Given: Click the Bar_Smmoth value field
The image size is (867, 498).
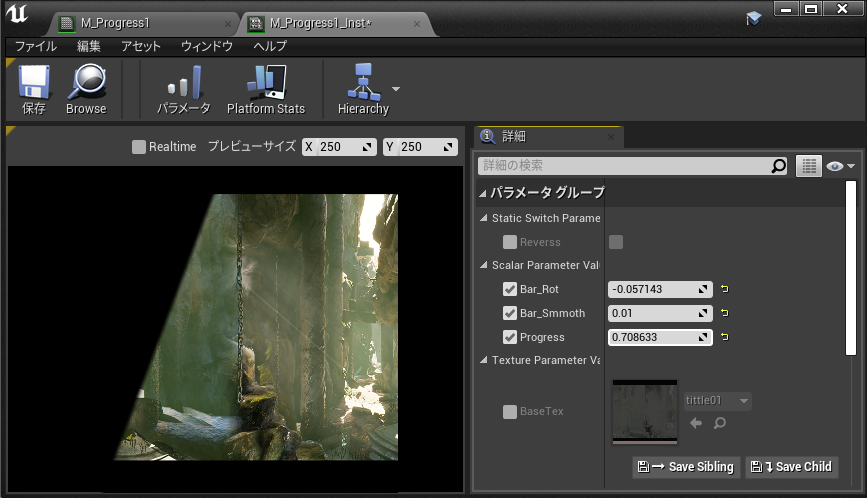Looking at the screenshot, I should tap(660, 313).
